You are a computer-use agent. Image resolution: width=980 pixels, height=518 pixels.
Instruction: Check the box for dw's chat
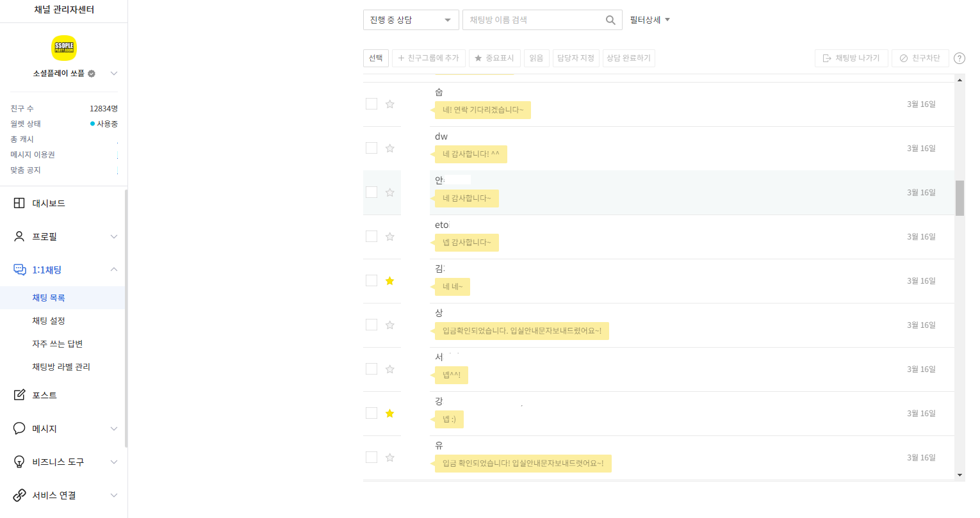coord(372,148)
